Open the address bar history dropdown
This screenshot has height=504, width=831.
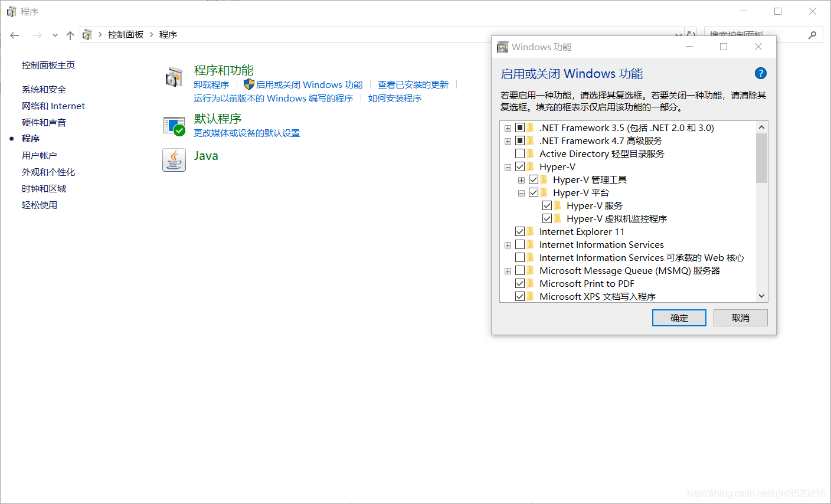pos(679,35)
